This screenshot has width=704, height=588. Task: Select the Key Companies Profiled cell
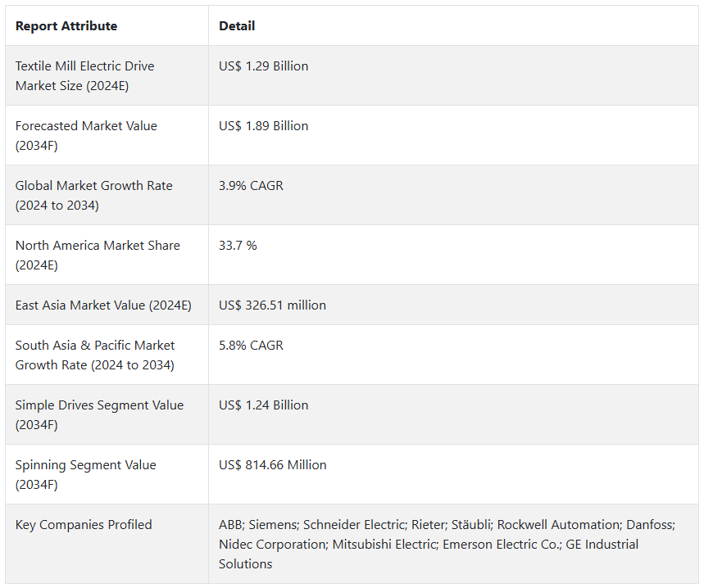click(84, 525)
